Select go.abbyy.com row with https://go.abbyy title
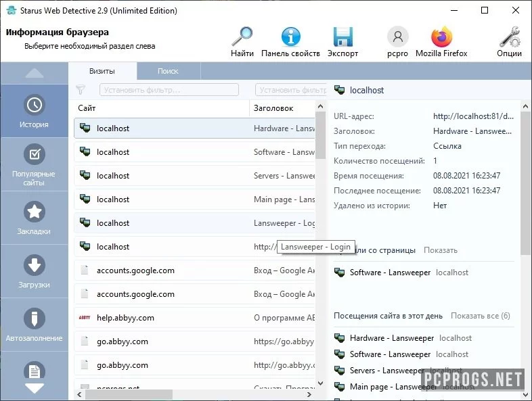The height and width of the screenshot is (401, 532). click(195, 341)
